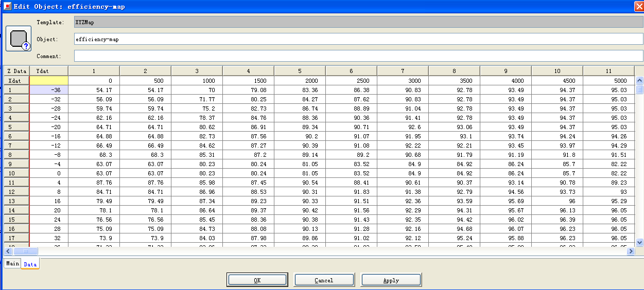The image size is (644, 290).
Task: Click cell 92.6 in row 5
Action: point(403,127)
